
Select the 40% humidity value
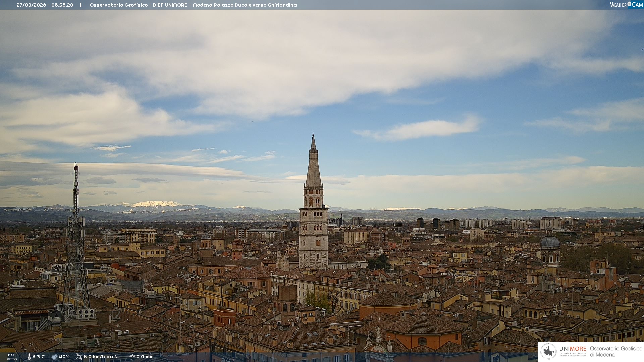64,357
